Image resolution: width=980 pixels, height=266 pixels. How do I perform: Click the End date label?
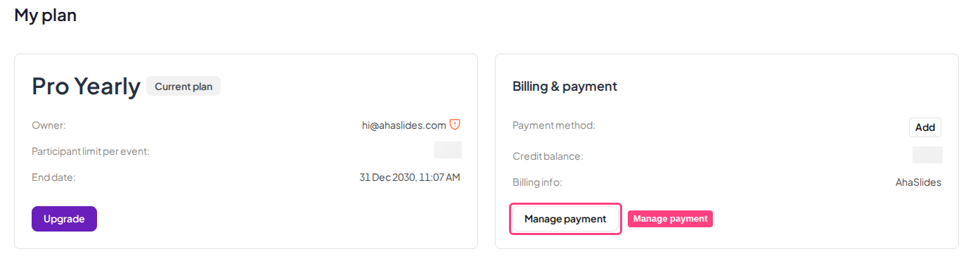coord(53,177)
